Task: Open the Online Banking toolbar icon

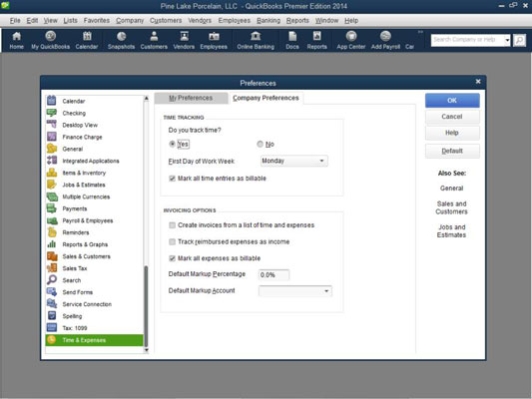Action: point(256,40)
